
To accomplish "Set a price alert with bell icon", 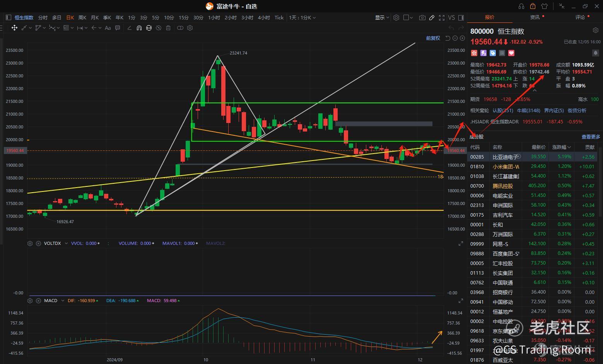I will coord(595,53).
